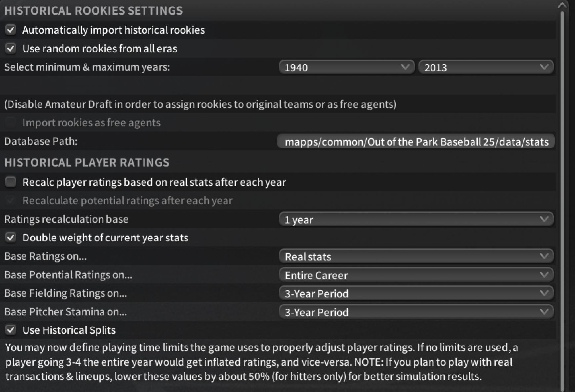Screen dimensions: 575x392
Task: Click chevron arrow on Real stats selector
Action: [544, 256]
